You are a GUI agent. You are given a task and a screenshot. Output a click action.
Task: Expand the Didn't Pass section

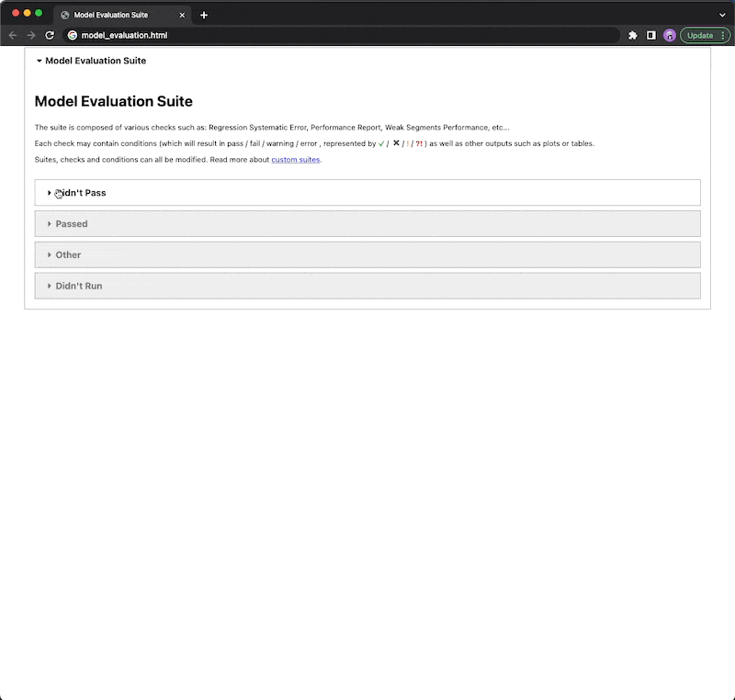[367, 193]
